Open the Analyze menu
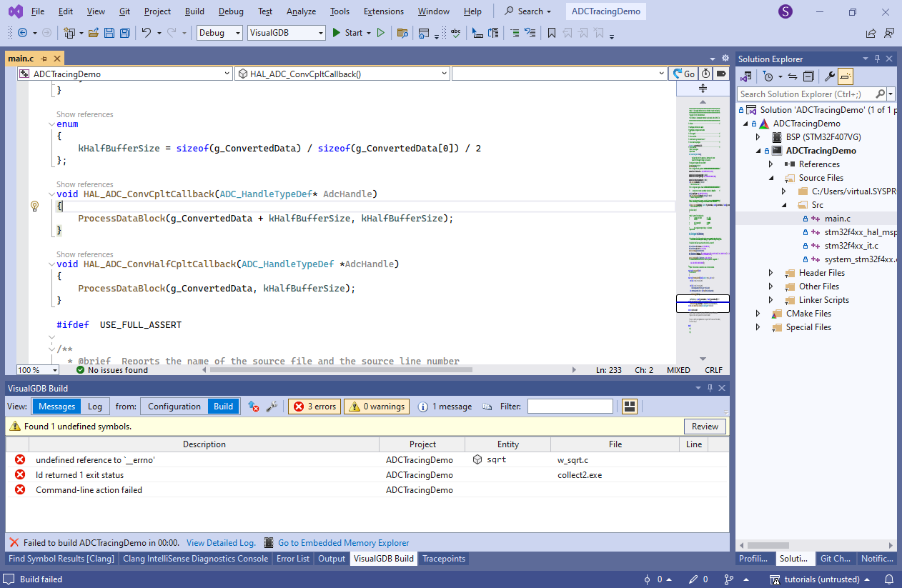 coord(301,11)
